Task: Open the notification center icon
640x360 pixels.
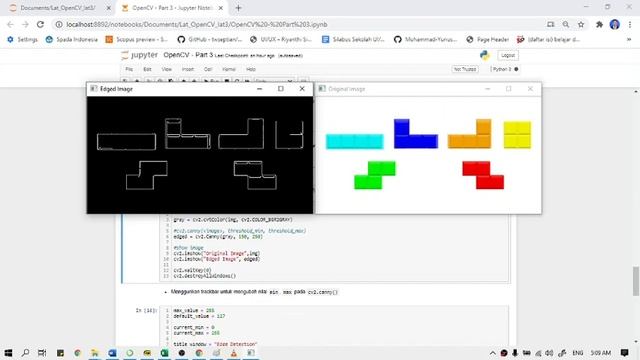Action: coord(624,353)
